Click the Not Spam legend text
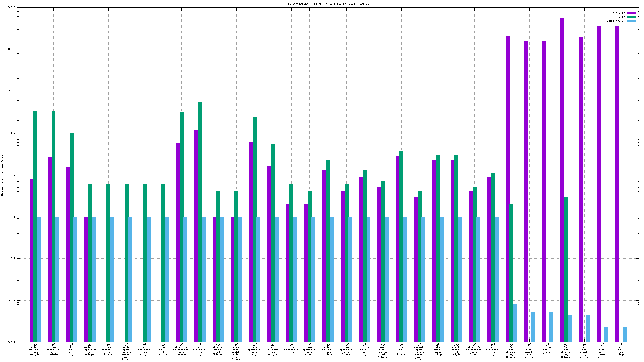The width and height of the screenshot is (644, 362). [619, 13]
